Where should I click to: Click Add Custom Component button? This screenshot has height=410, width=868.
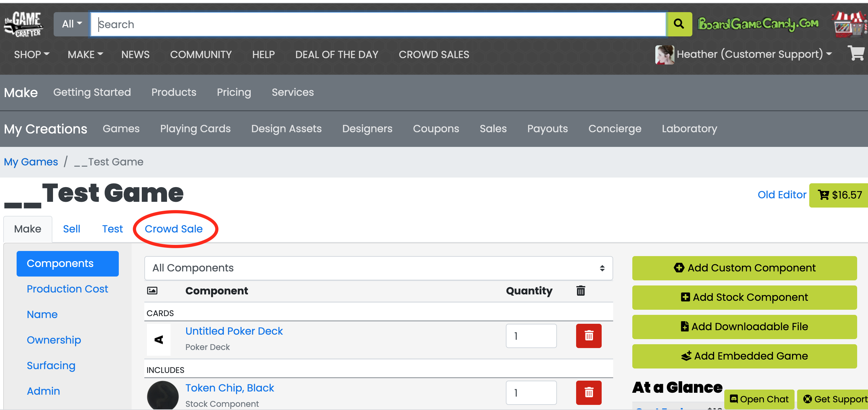coord(744,268)
